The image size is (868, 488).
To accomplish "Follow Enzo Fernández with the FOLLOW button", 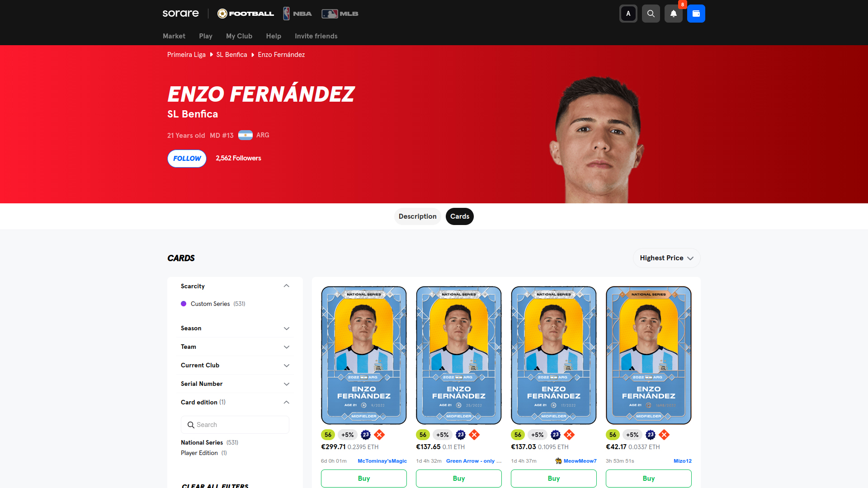I will click(x=187, y=159).
